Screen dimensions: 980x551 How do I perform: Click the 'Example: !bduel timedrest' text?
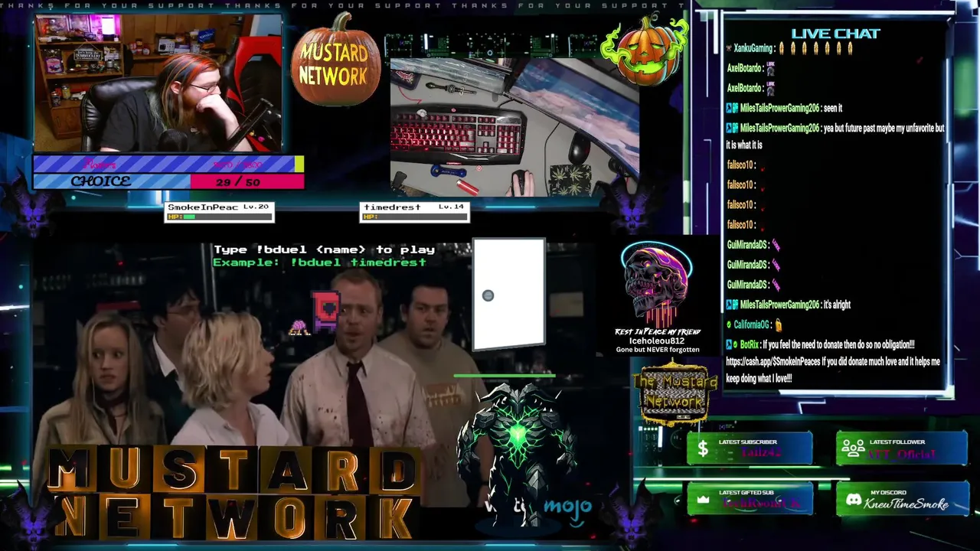(319, 262)
